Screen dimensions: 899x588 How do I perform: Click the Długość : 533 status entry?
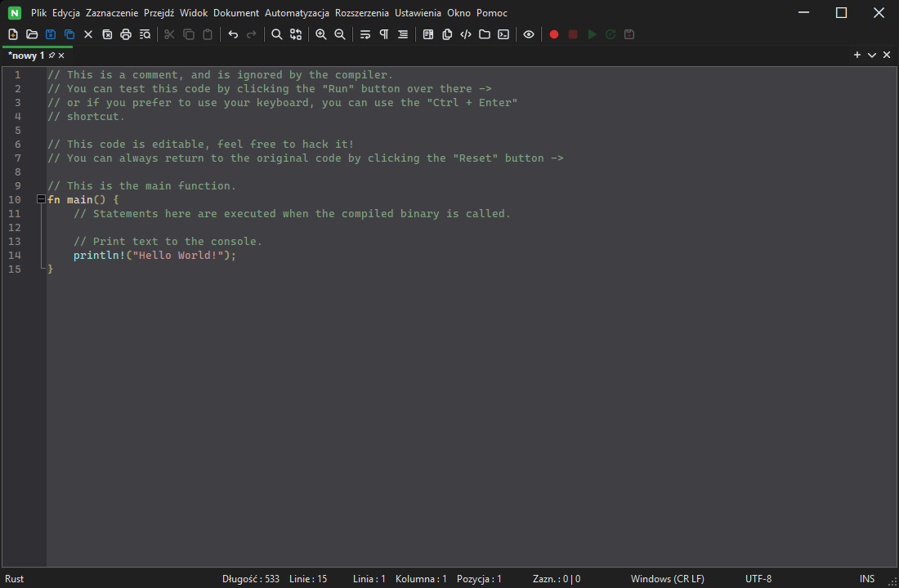251,579
